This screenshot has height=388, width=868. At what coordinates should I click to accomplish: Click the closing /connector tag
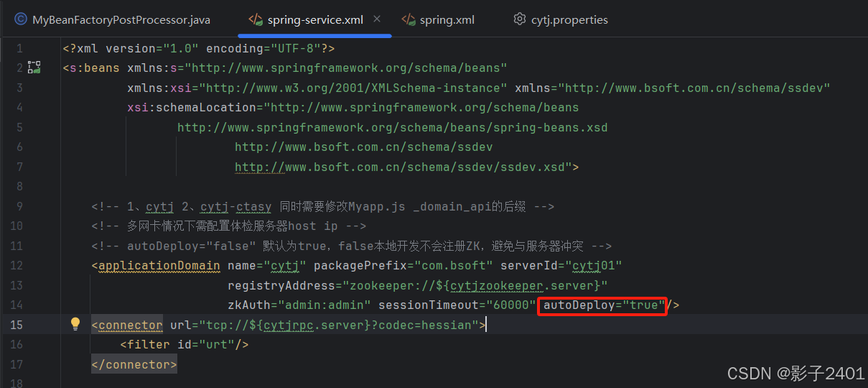pos(134,364)
